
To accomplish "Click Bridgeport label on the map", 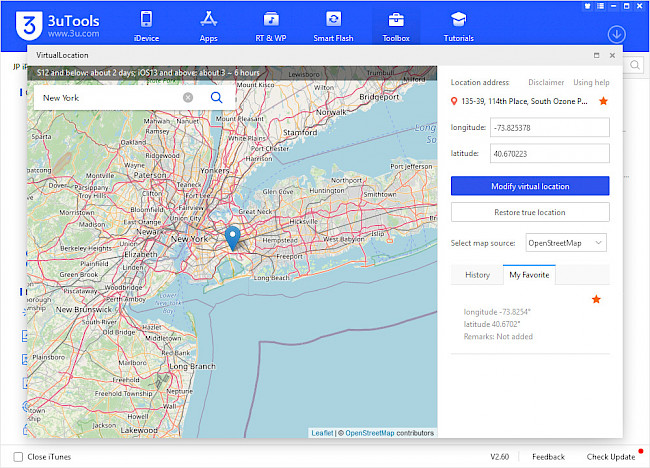I will tap(379, 97).
